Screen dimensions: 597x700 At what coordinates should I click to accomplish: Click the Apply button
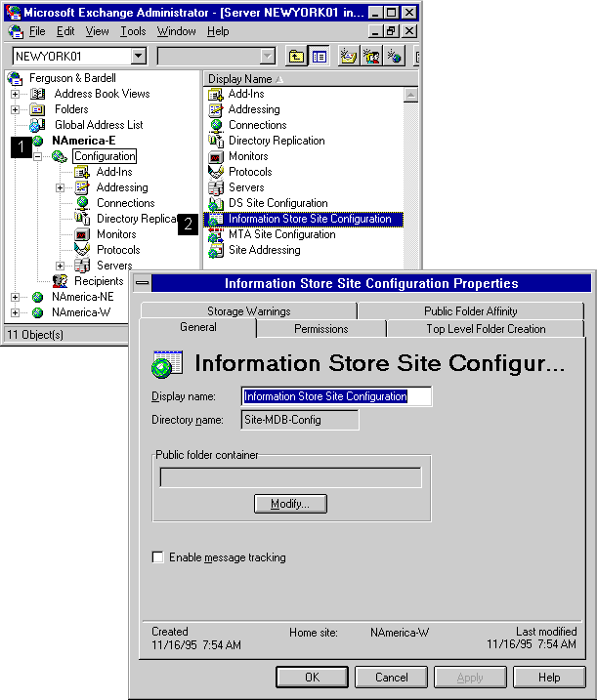470,678
